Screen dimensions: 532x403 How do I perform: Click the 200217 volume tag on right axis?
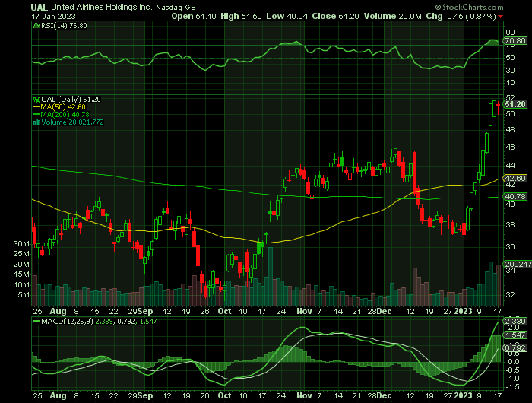point(518,265)
